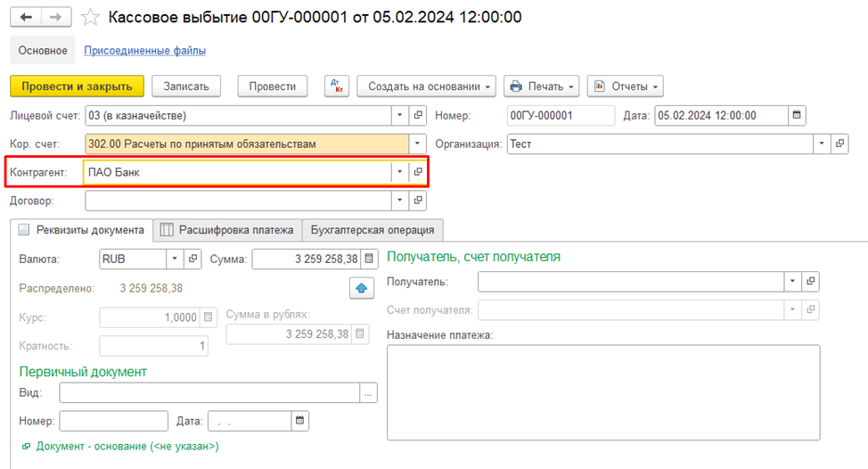Click the Кор. счет field
Viewport: 868px width, 469px height.
(x=247, y=144)
